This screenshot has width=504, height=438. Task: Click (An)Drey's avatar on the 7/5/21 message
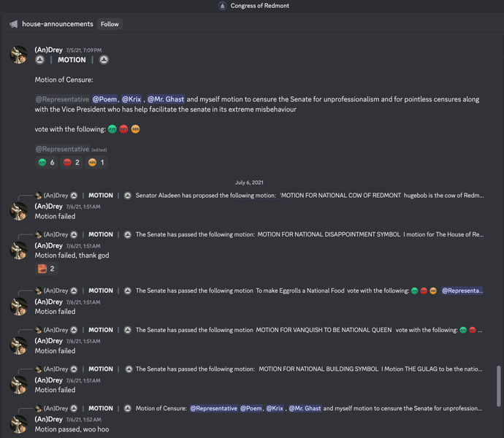[19, 55]
